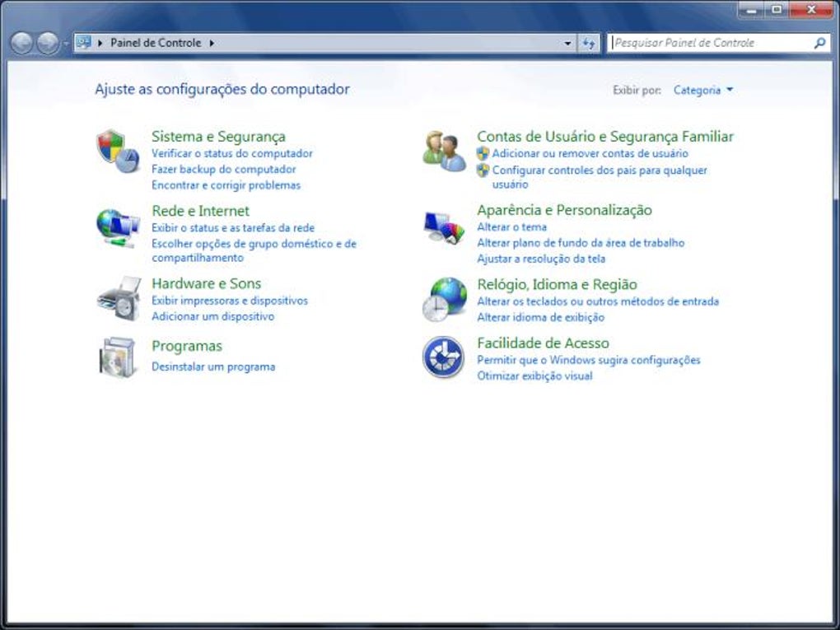Image resolution: width=840 pixels, height=630 pixels.
Task: Click the forward navigation arrow
Action: 48,43
